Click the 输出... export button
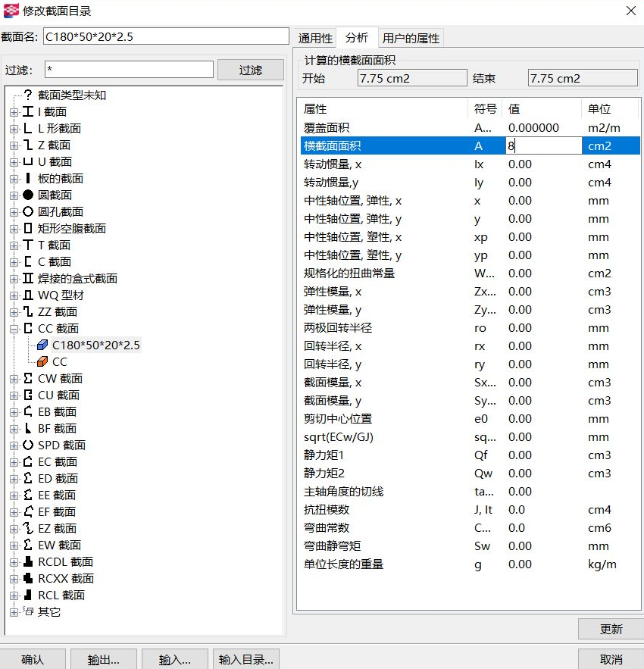This screenshot has width=644, height=669. [x=104, y=659]
